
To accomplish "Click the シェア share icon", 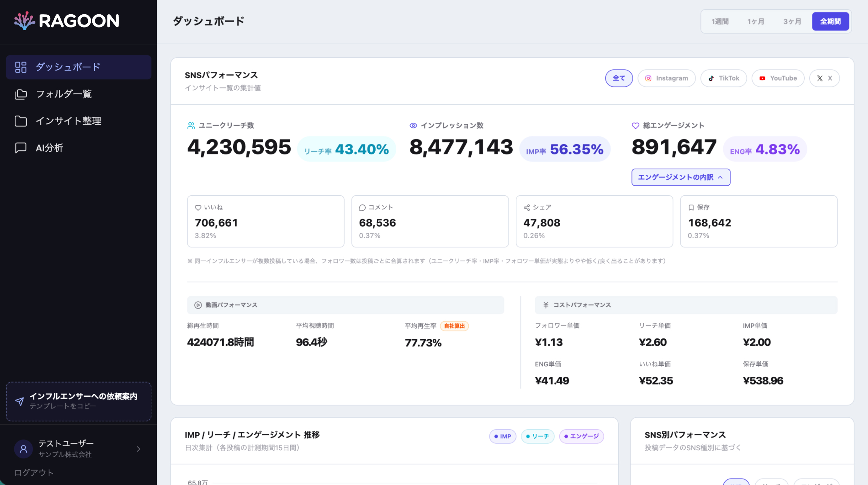I will [x=527, y=207].
